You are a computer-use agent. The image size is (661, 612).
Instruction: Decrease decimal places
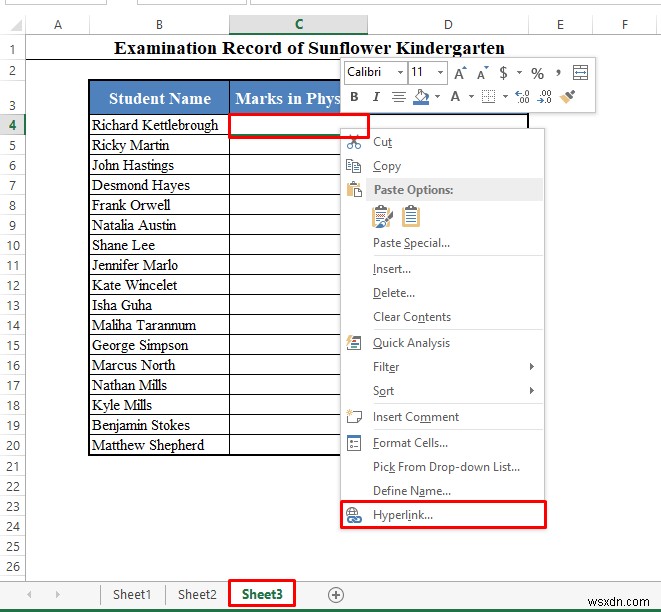click(x=544, y=97)
